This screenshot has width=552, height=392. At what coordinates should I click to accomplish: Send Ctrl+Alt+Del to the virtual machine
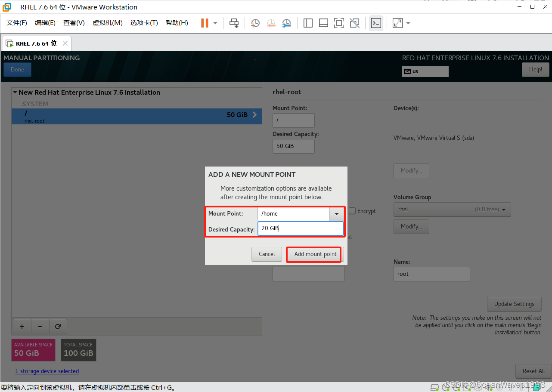(234, 23)
